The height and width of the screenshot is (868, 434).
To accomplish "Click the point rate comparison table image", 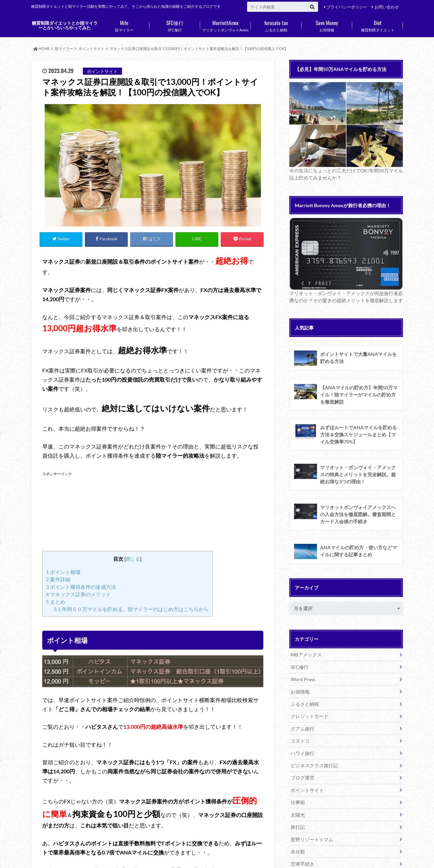I will click(x=153, y=671).
